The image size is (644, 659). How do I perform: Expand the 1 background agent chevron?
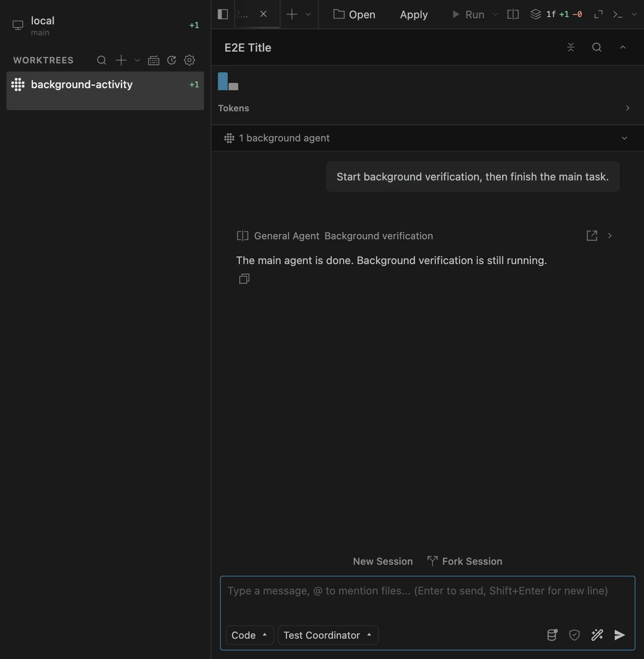point(624,138)
